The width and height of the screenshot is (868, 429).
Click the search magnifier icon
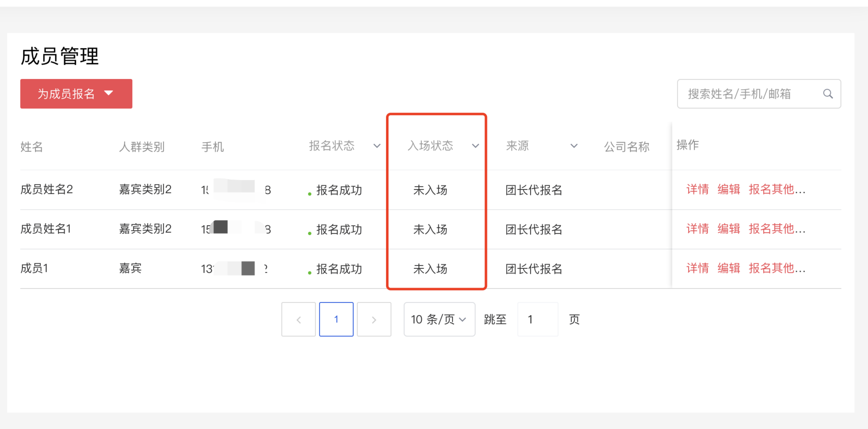click(x=828, y=94)
